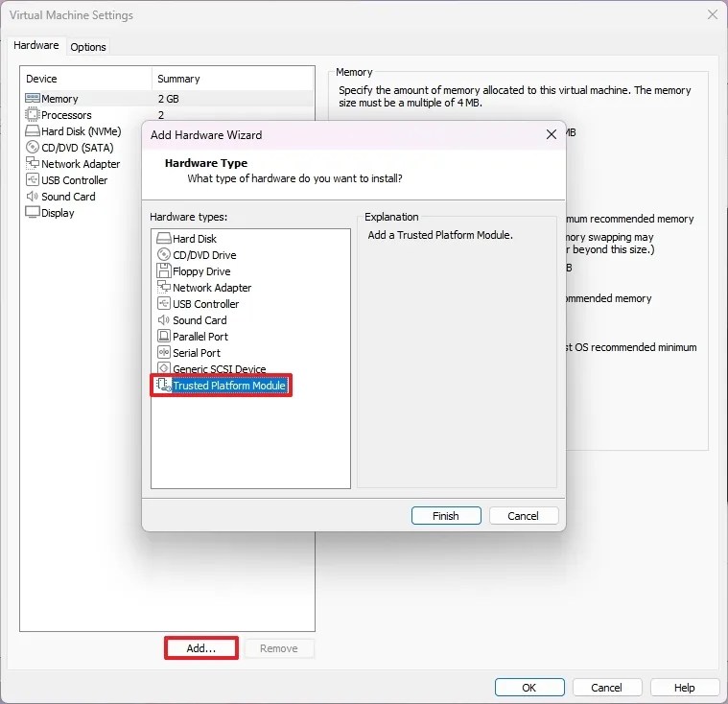Select the 'Floppy Drive' text in wizard

click(x=201, y=271)
